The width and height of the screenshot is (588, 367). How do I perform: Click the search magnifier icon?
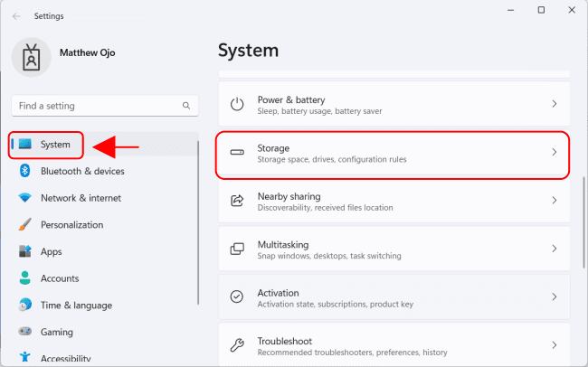point(186,106)
